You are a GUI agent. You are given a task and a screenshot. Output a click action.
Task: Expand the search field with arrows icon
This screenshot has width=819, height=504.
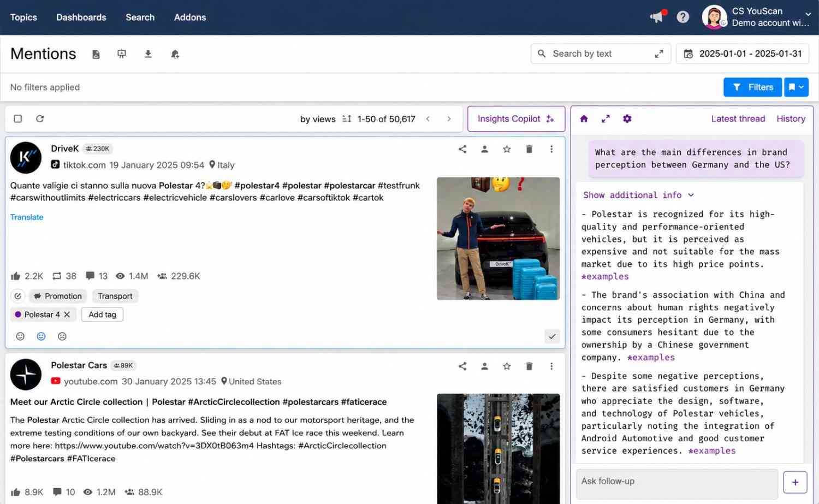click(x=659, y=54)
